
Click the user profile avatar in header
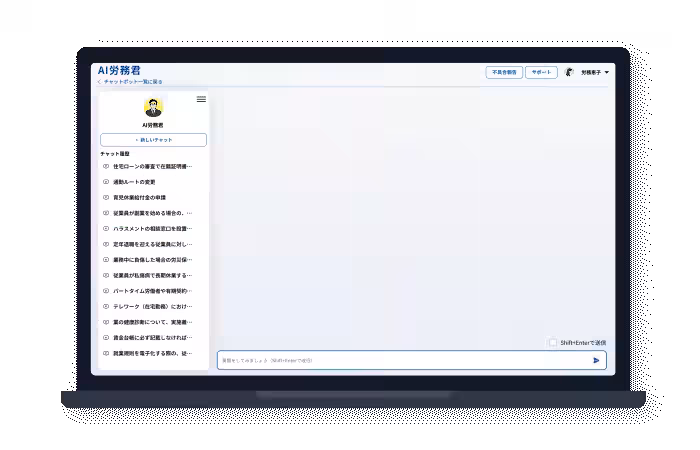569,73
